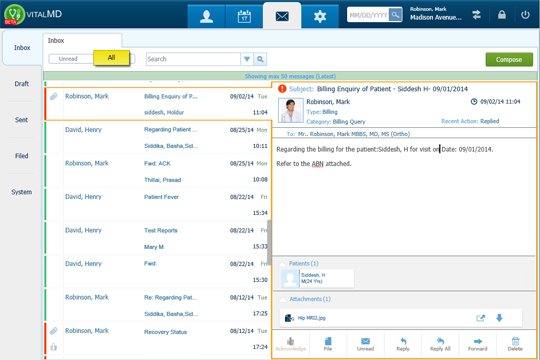Screen dimensions: 540x360
Task: Mark message as Unread
Action: pyautogui.click(x=365, y=344)
